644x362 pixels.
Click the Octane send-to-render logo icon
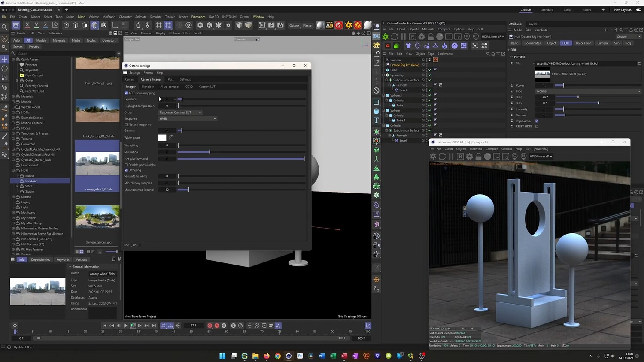tap(386, 36)
